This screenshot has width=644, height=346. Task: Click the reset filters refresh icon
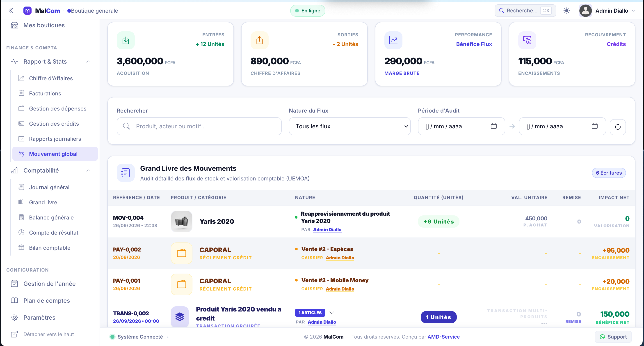point(617,127)
